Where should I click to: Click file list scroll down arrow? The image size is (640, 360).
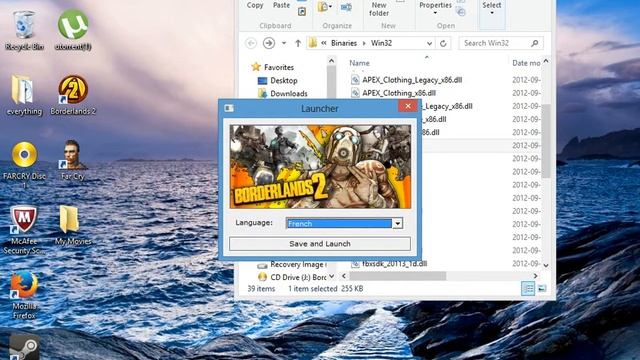pos(546,265)
